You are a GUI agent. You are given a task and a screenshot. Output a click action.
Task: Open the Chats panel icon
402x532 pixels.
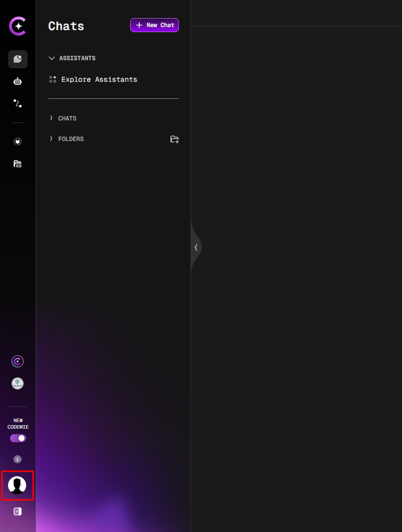18,59
